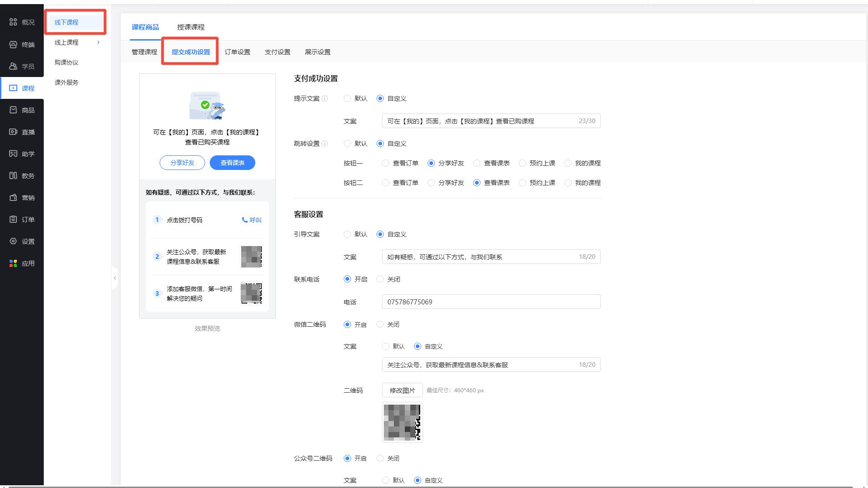Click the 修改图片 button
This screenshot has height=488, width=868.
402,390
